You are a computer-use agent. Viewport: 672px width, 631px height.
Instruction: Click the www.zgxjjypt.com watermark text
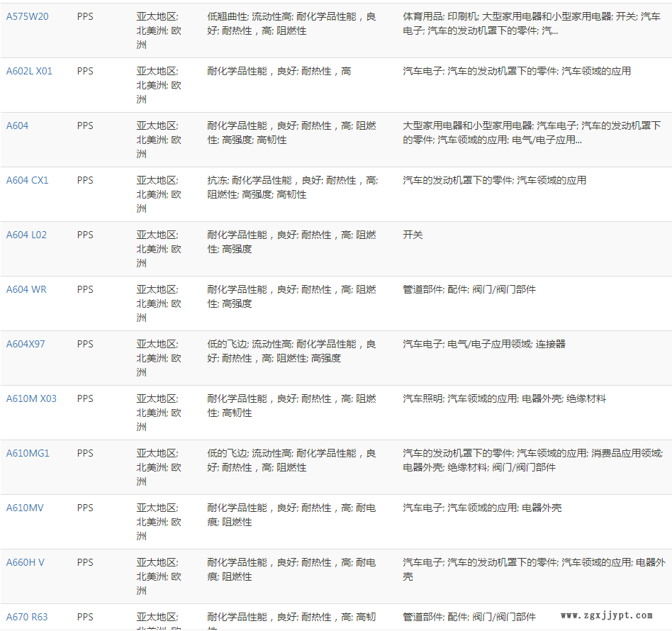[x=606, y=615]
